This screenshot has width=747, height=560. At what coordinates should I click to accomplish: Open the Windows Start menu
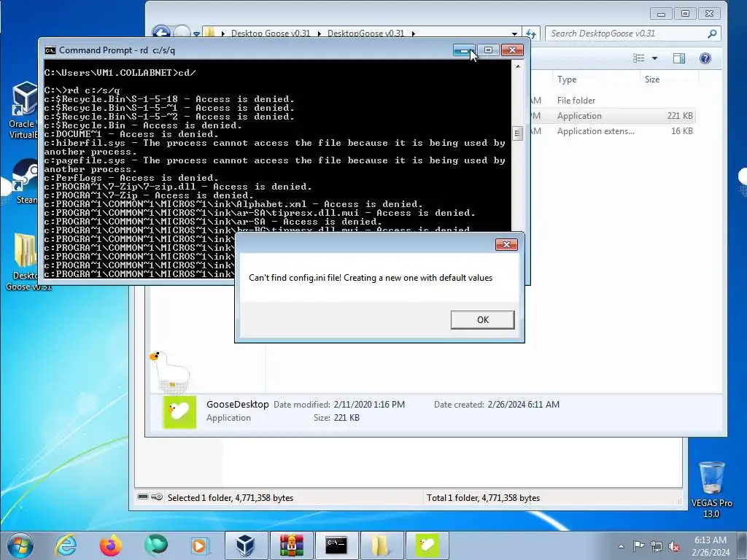coord(20,545)
